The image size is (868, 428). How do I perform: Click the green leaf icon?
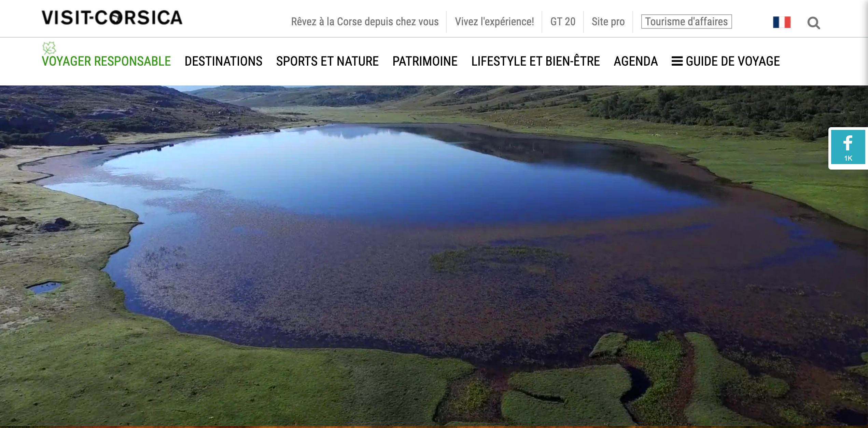click(49, 48)
